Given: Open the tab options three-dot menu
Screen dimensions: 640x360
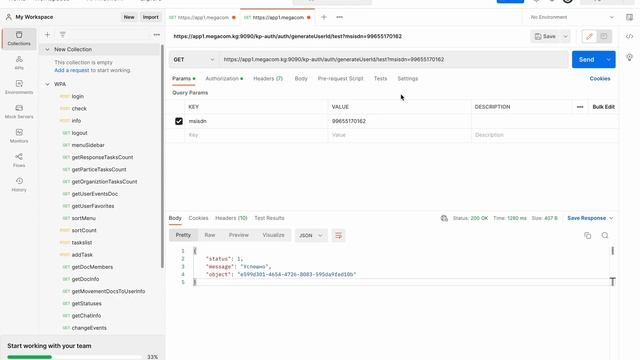Looking at the screenshot, I should pos(340,17).
